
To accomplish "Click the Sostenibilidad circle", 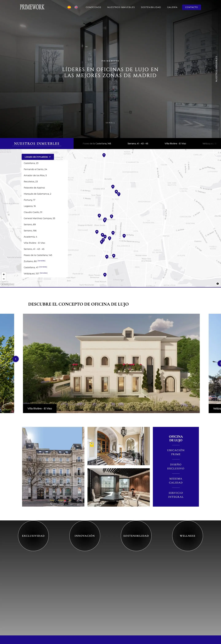I will click(136, 536).
